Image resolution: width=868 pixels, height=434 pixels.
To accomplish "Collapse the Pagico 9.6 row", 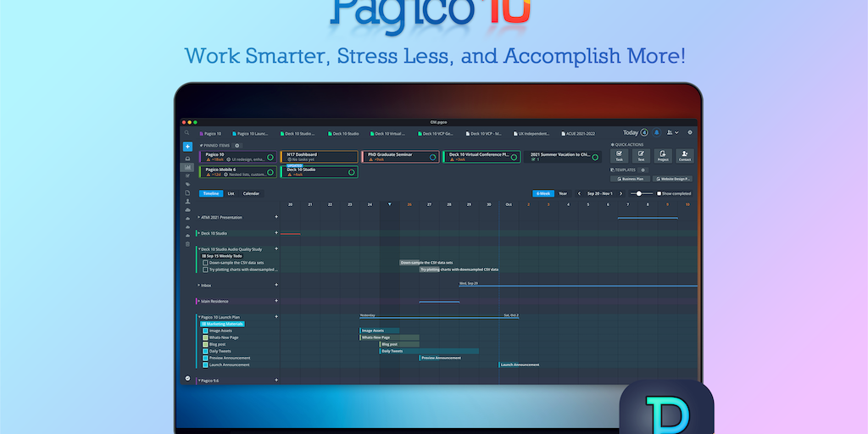I will [x=199, y=381].
